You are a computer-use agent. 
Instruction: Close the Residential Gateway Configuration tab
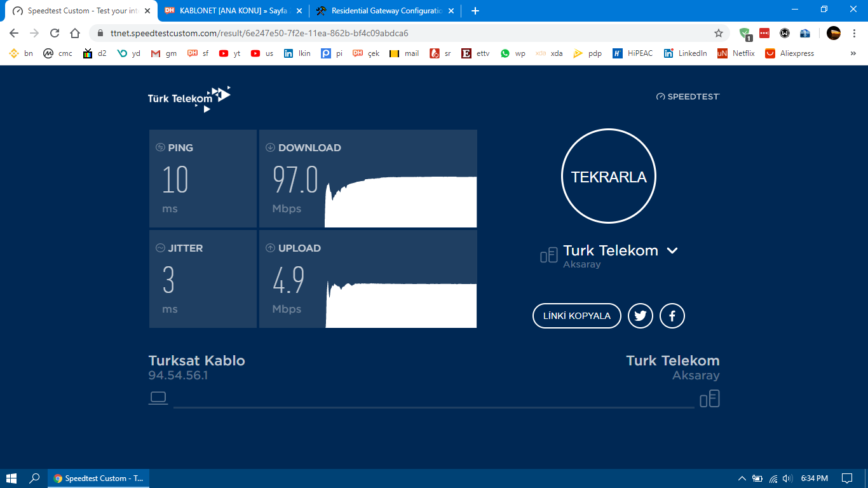coord(451,11)
